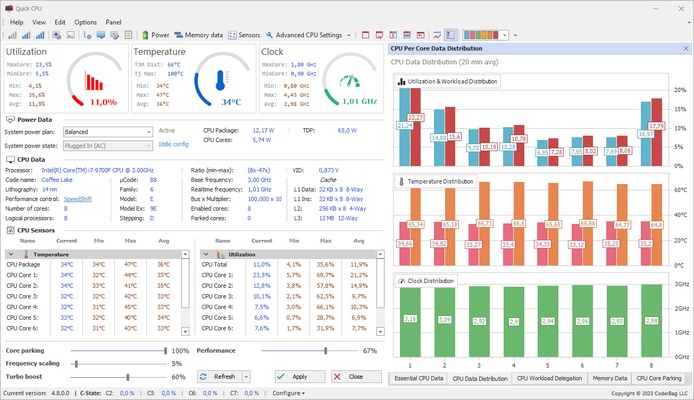Screen dimensions: 694x400
Task: Switch to the CPU Workload Delegation tab
Action: (x=550, y=379)
